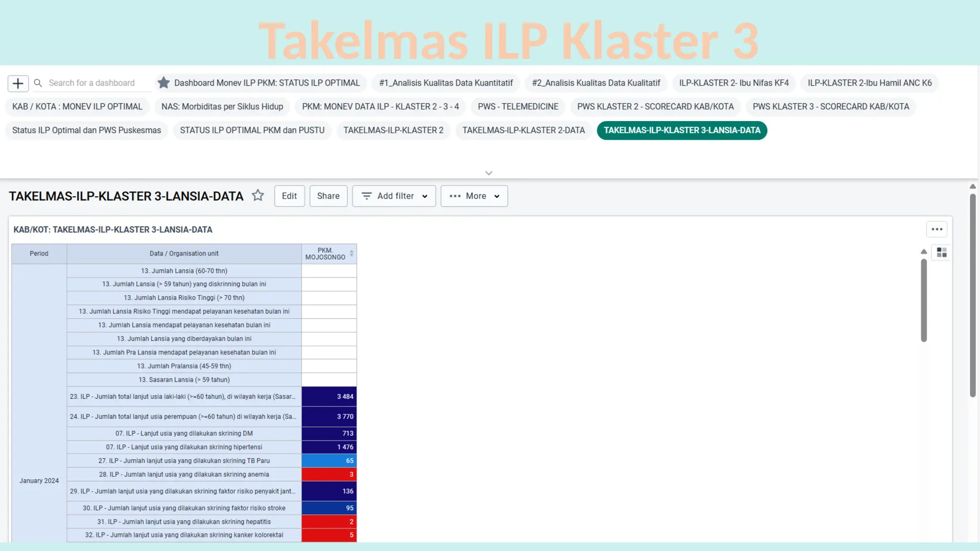Click the table's scroll up arrow
This screenshot has height=551, width=980.
pos(924,252)
